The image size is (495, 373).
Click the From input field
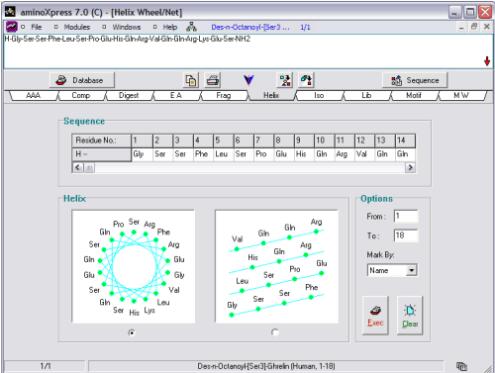pyautogui.click(x=406, y=216)
